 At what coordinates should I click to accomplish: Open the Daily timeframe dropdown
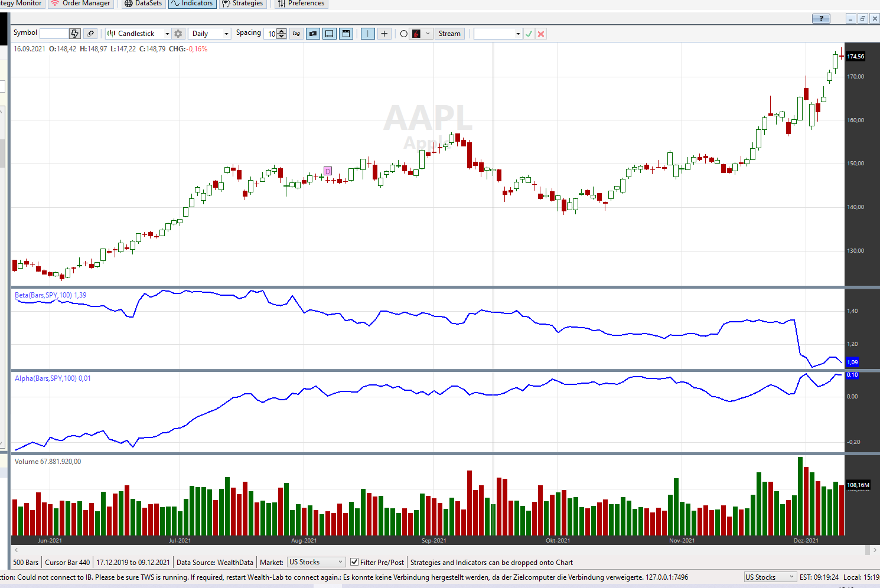(210, 34)
